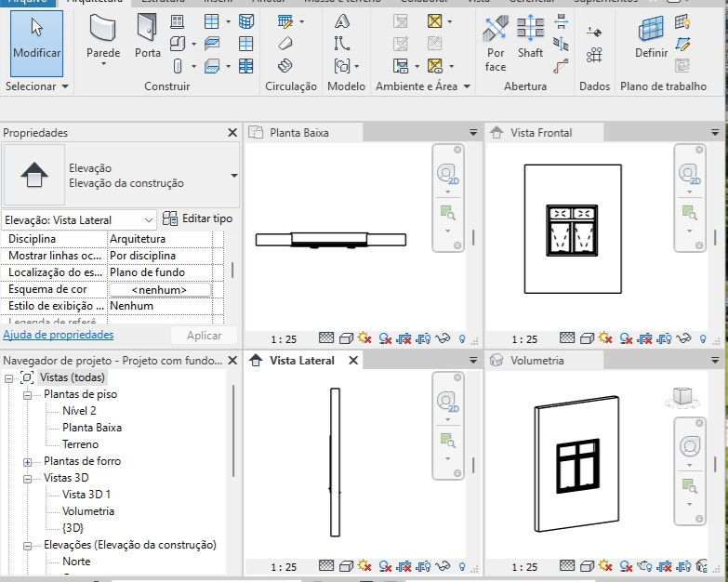
Task: Collapse the Vistas 3D tree node
Action: [x=27, y=479]
